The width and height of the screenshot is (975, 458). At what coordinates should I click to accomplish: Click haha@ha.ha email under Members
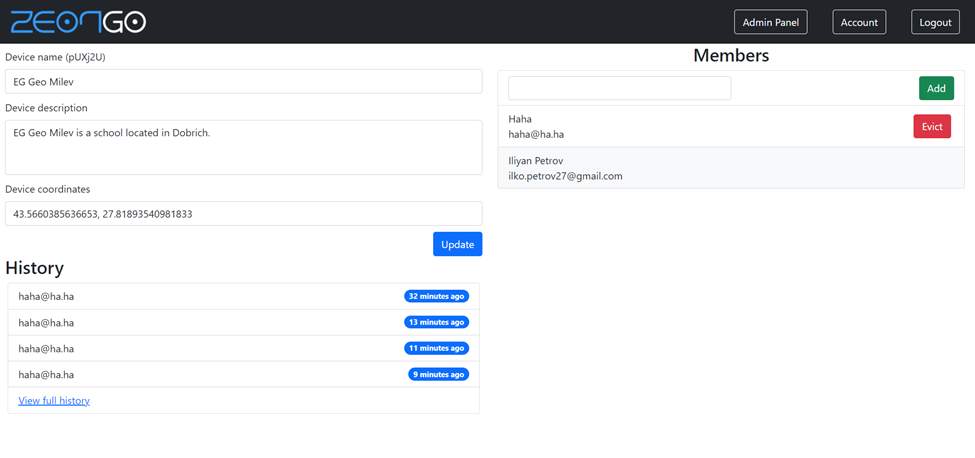(x=536, y=134)
